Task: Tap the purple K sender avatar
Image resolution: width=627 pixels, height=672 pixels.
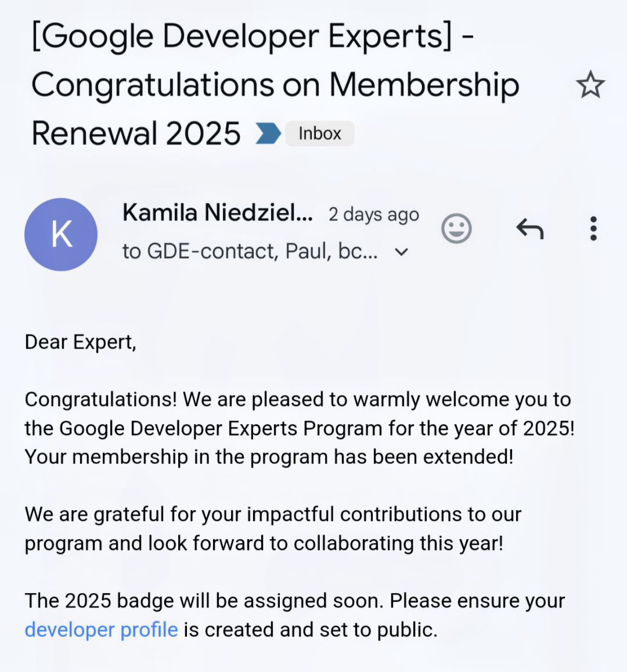Action: click(61, 234)
